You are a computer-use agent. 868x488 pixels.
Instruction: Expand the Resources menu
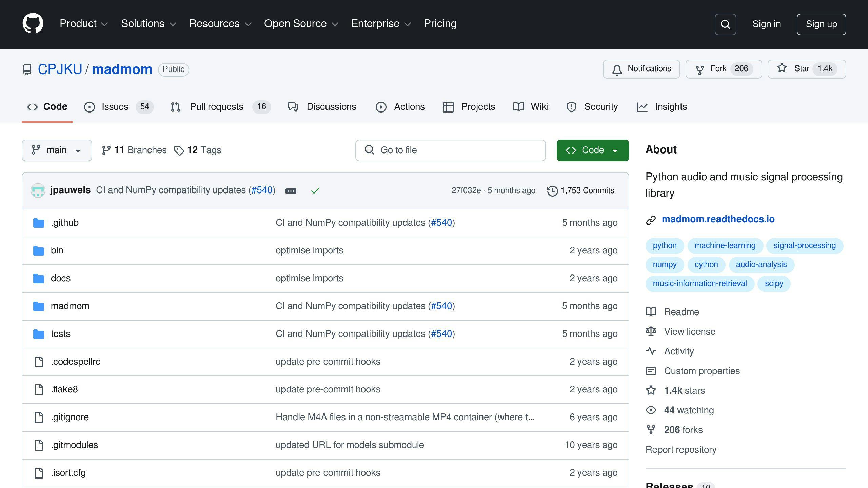[220, 24]
